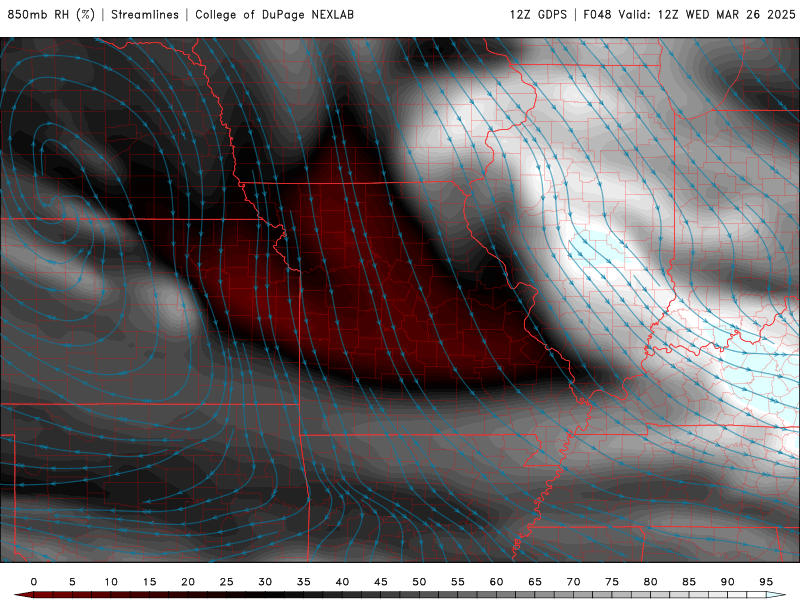
Task: Click the colorbar label '0'
Action: [x=34, y=582]
